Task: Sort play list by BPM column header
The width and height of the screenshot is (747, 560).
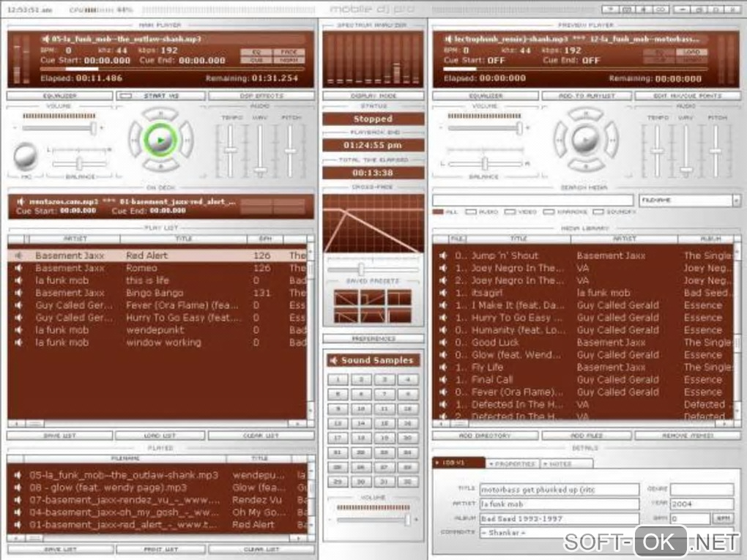Action: pos(265,239)
